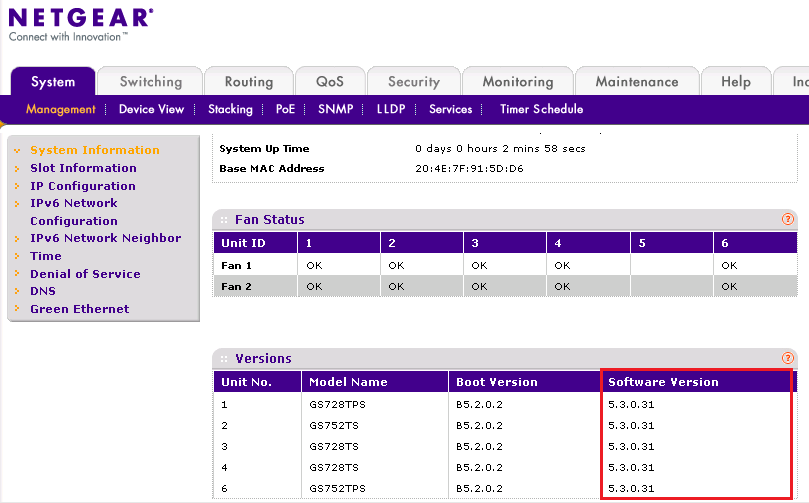Go to the Security tab
The image size is (809, 503).
point(414,82)
